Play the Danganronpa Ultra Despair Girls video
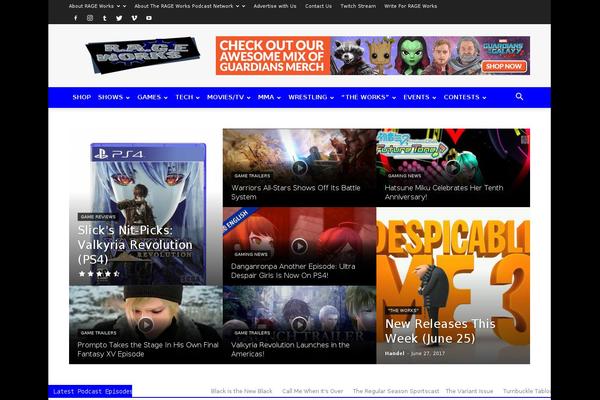The height and width of the screenshot is (400, 600). [x=299, y=246]
